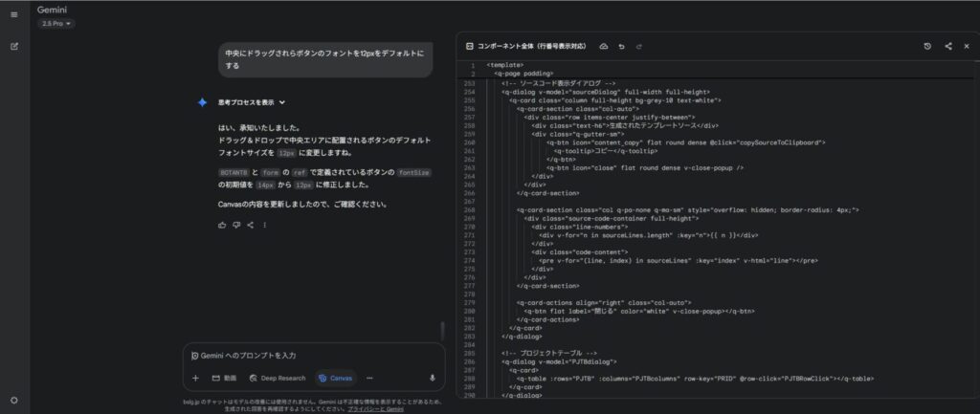Open more options below the response

click(x=264, y=225)
